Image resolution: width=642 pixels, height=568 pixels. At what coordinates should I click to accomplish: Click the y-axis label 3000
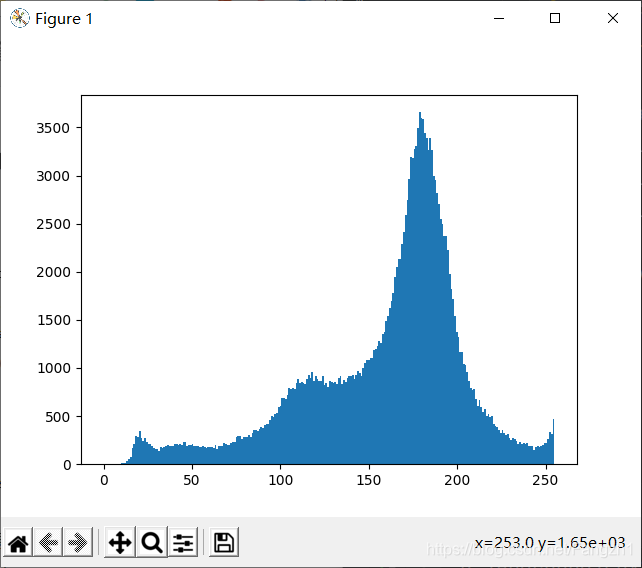tap(53, 176)
